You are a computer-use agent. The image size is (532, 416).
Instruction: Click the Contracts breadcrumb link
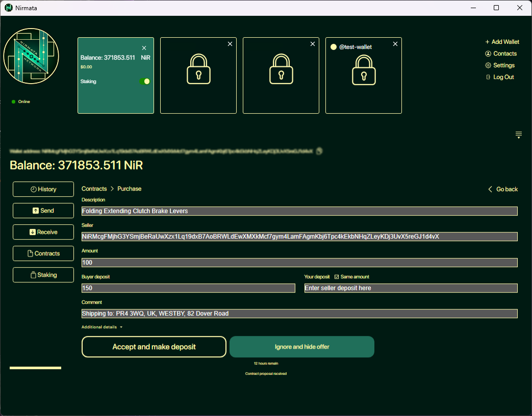[x=94, y=189]
